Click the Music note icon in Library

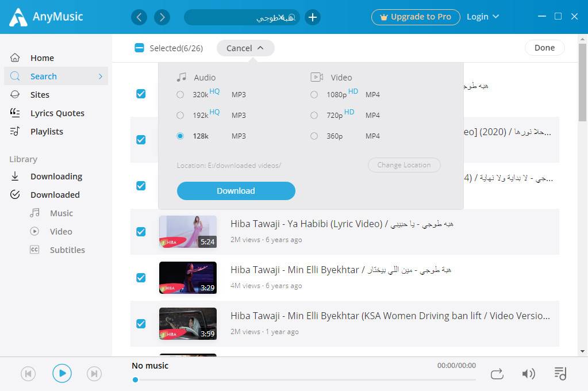[x=34, y=213]
